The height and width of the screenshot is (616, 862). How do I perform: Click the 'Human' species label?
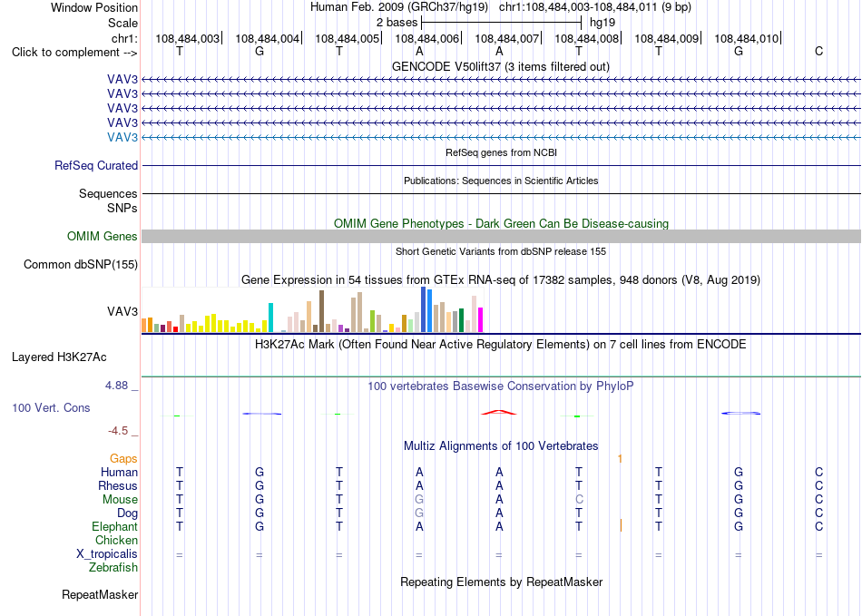point(119,472)
